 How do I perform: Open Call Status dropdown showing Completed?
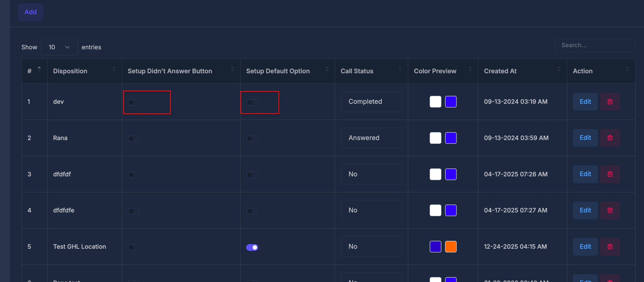371,101
